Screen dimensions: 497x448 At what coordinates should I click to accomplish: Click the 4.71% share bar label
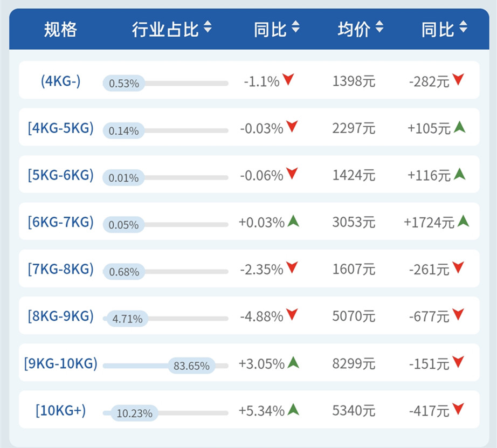[x=127, y=319]
